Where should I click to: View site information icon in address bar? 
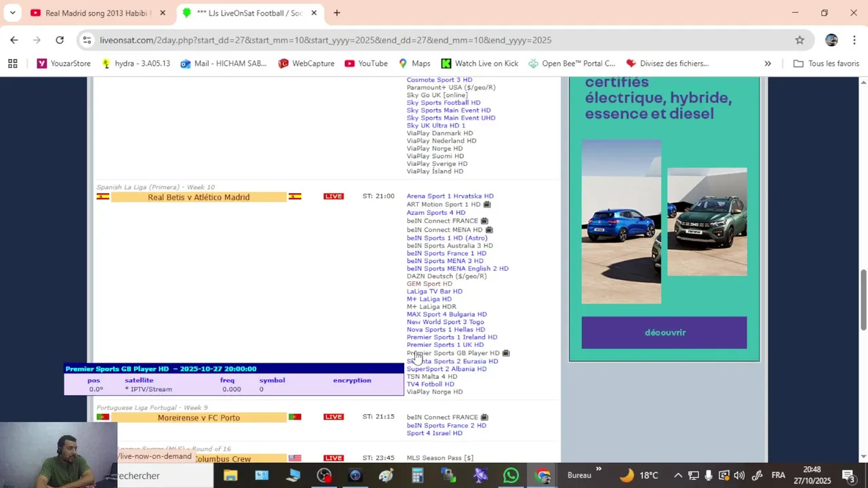pos(87,40)
